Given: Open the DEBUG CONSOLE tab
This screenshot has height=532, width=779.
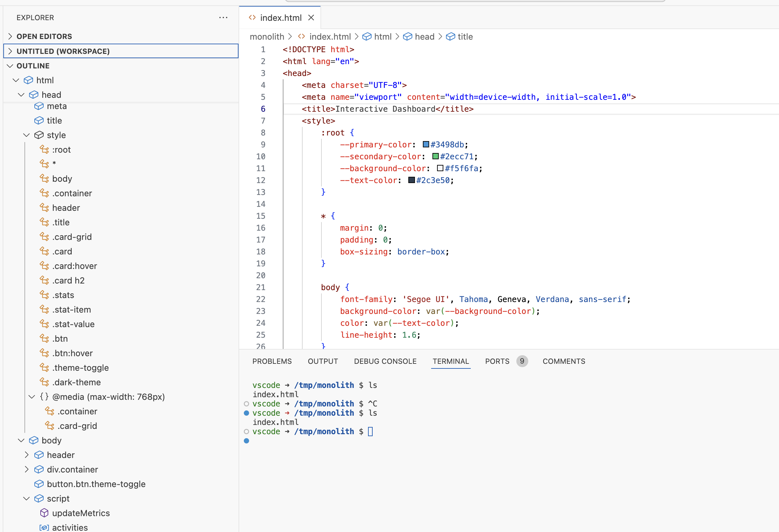Looking at the screenshot, I should pyautogui.click(x=385, y=361).
